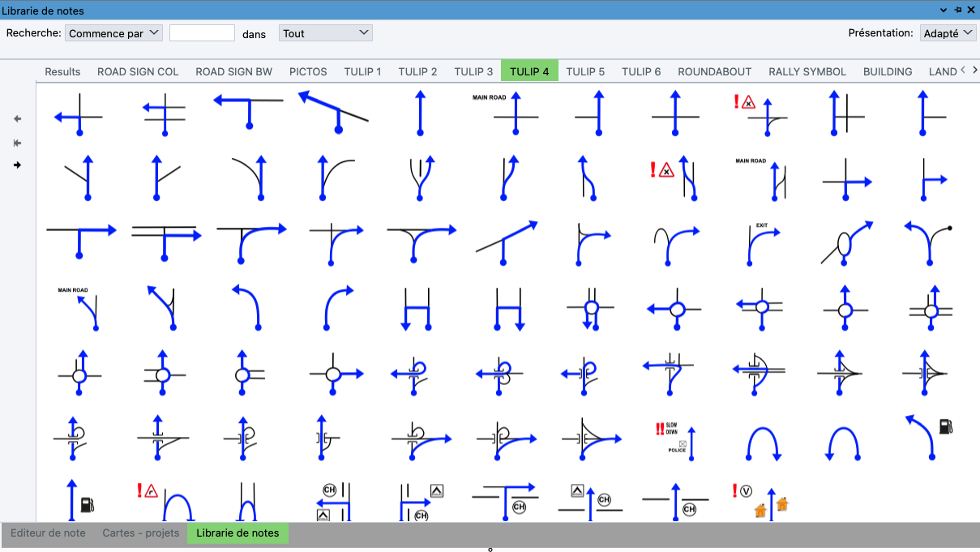Go to the ROUNDABOUT tab

pyautogui.click(x=714, y=71)
